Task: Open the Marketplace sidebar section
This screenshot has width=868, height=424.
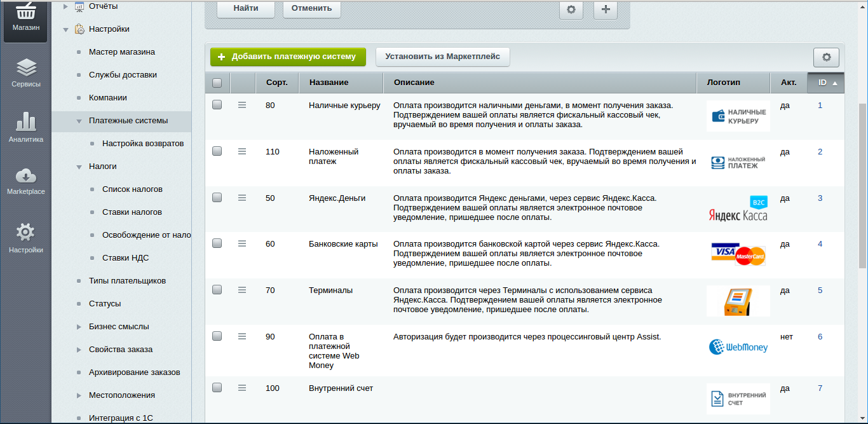Action: tap(25, 181)
